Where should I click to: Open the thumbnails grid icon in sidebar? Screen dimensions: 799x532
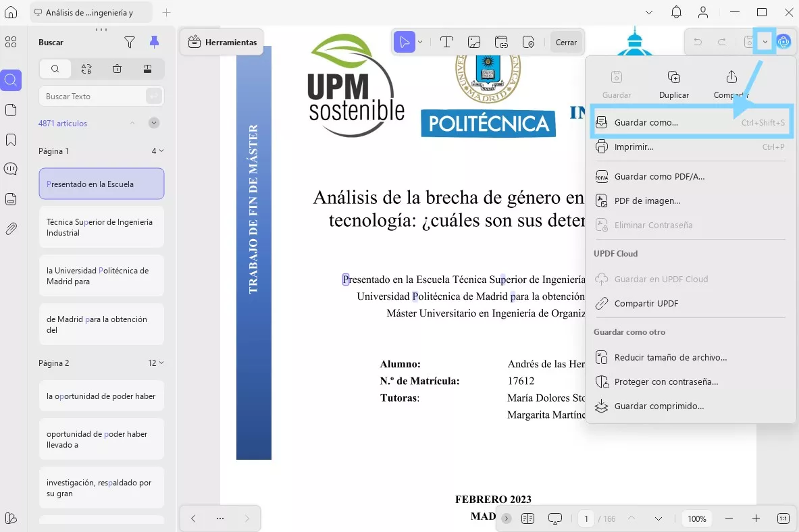click(x=11, y=43)
